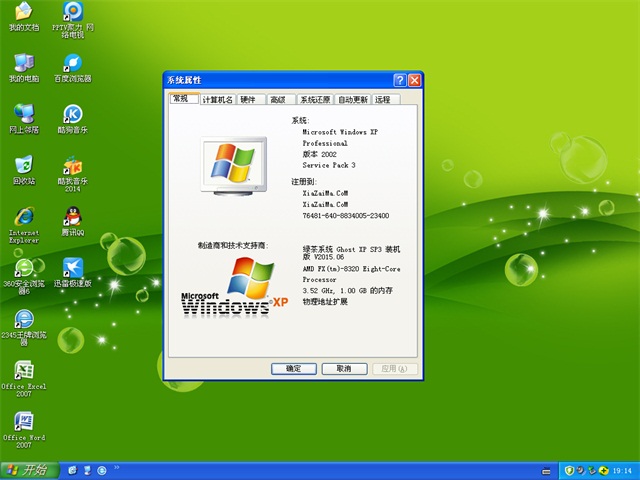
Task: Switch to the 计算机名 tab
Action: point(217,100)
